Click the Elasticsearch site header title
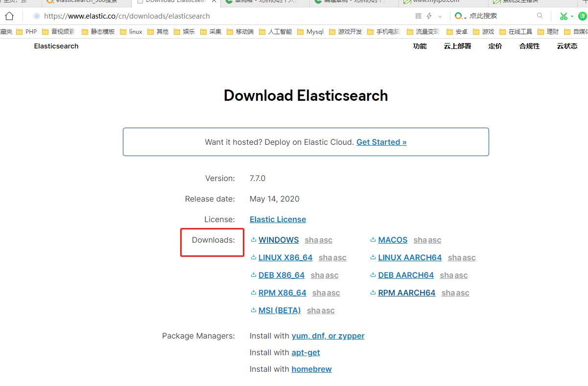The width and height of the screenshot is (588, 386). point(56,46)
